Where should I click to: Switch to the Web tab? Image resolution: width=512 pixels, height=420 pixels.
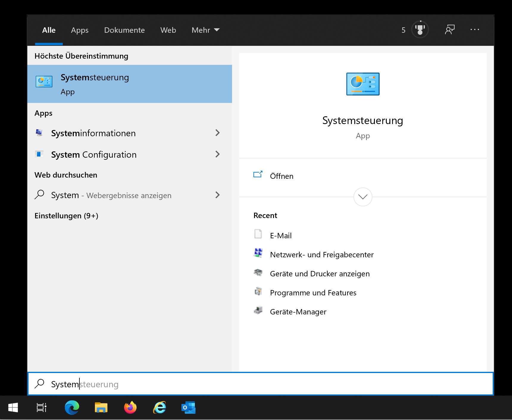tap(168, 30)
